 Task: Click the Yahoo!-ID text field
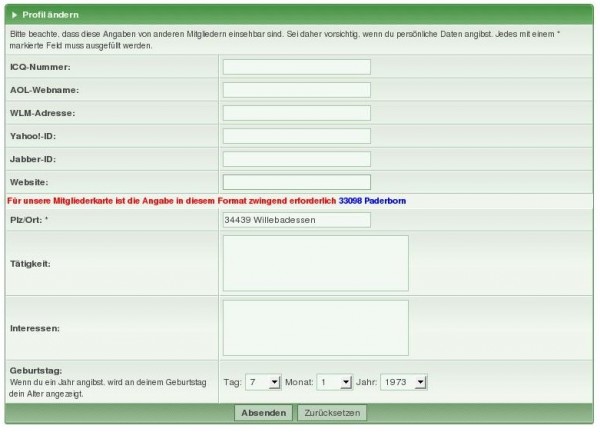point(296,136)
